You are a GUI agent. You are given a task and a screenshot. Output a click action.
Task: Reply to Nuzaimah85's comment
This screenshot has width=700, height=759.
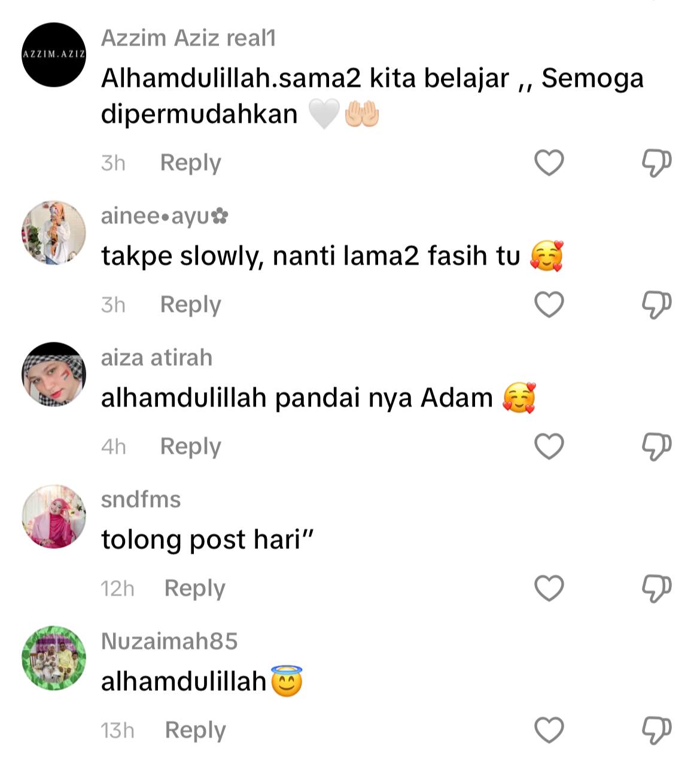(195, 730)
